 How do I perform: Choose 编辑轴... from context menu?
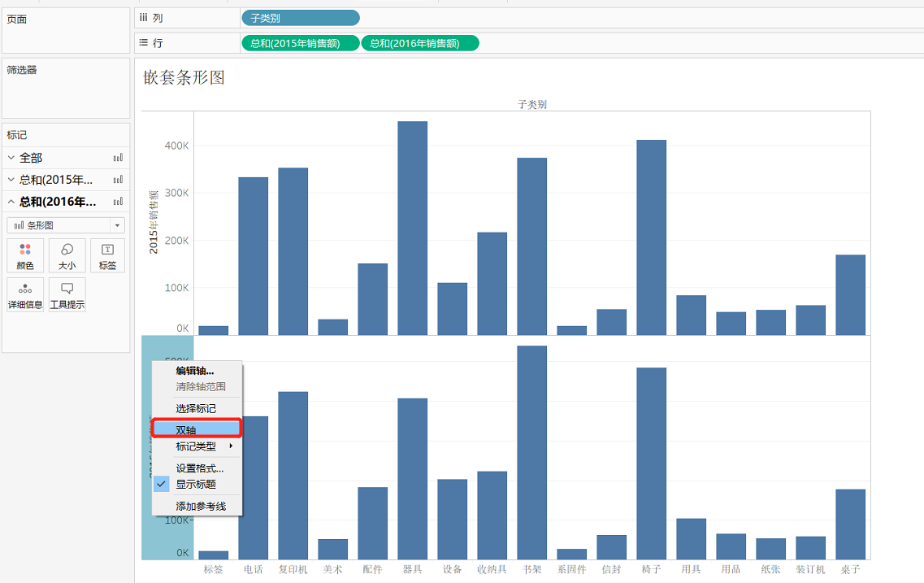click(x=197, y=371)
